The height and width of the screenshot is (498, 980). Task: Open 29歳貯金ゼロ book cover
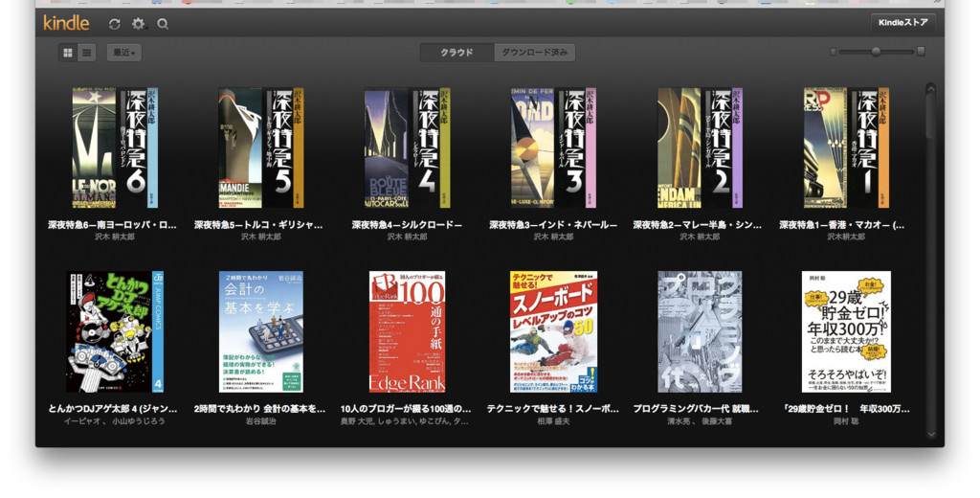(x=846, y=331)
